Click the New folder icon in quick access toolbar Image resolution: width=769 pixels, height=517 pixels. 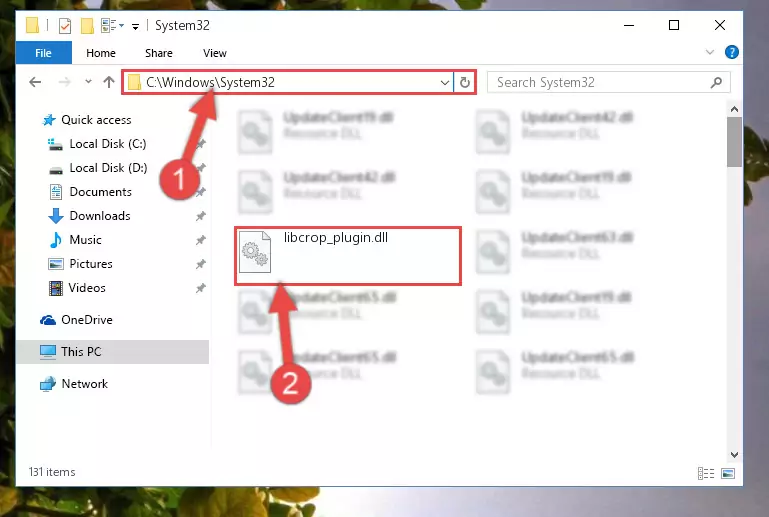(87, 26)
